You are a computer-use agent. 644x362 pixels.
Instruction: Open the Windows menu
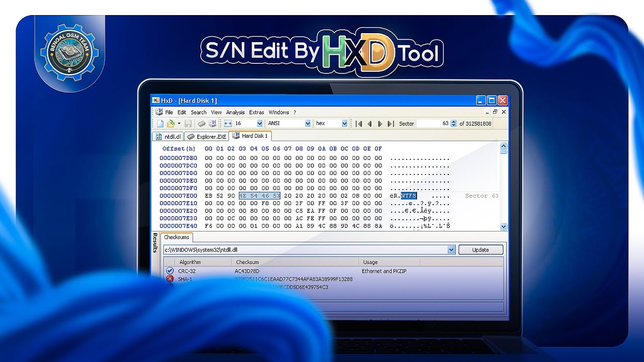click(279, 112)
